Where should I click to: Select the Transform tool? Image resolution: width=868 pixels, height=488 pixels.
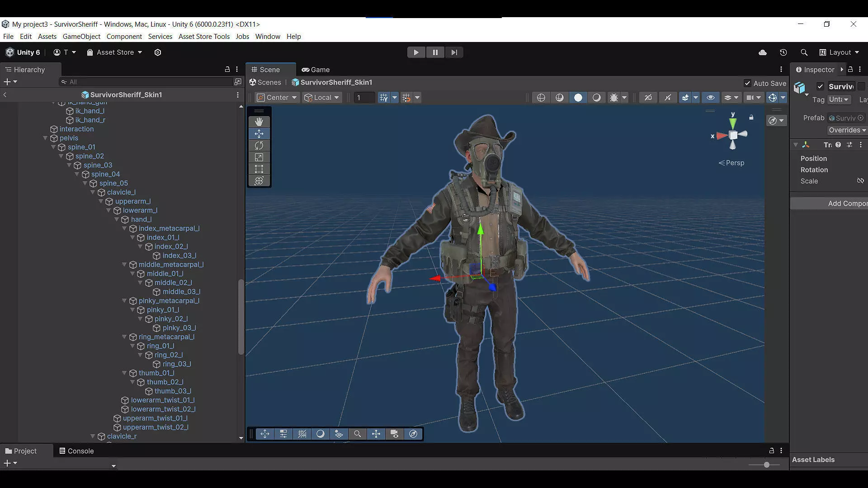coord(259,181)
